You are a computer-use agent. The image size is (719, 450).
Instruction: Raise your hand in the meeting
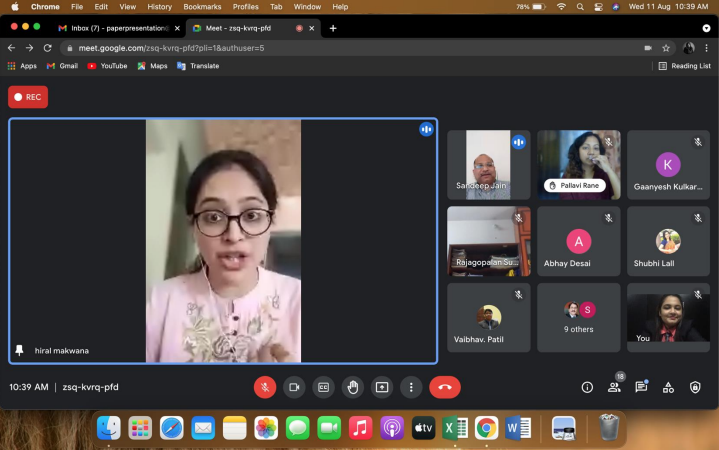click(x=353, y=387)
